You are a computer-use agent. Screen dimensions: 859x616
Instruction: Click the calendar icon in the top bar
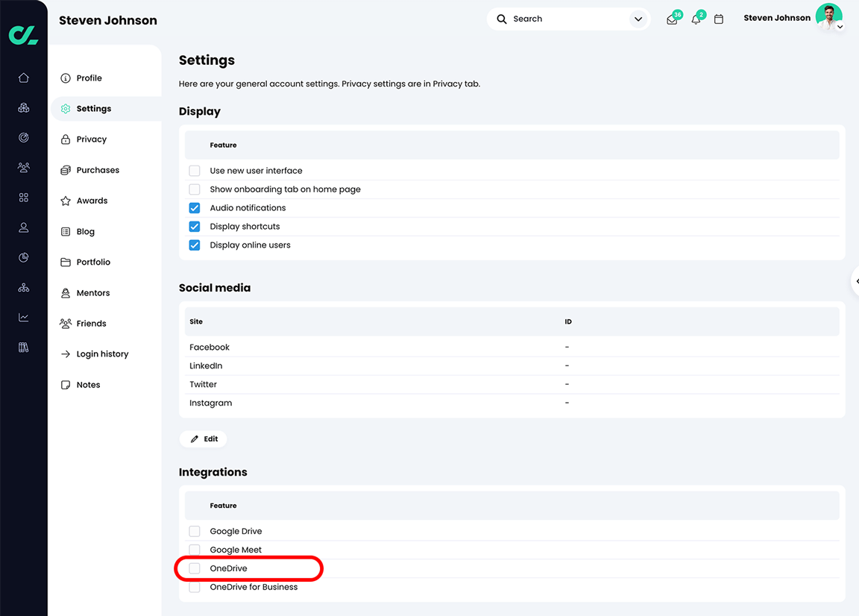point(719,19)
